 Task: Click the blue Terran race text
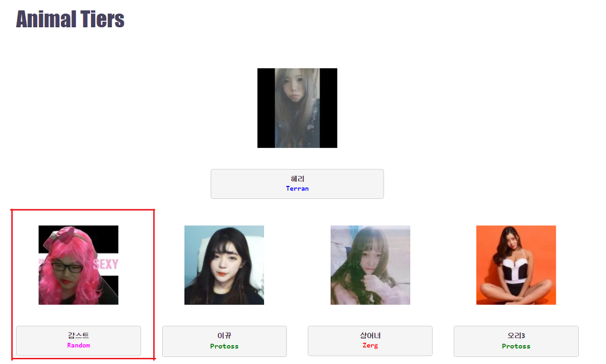click(x=297, y=189)
